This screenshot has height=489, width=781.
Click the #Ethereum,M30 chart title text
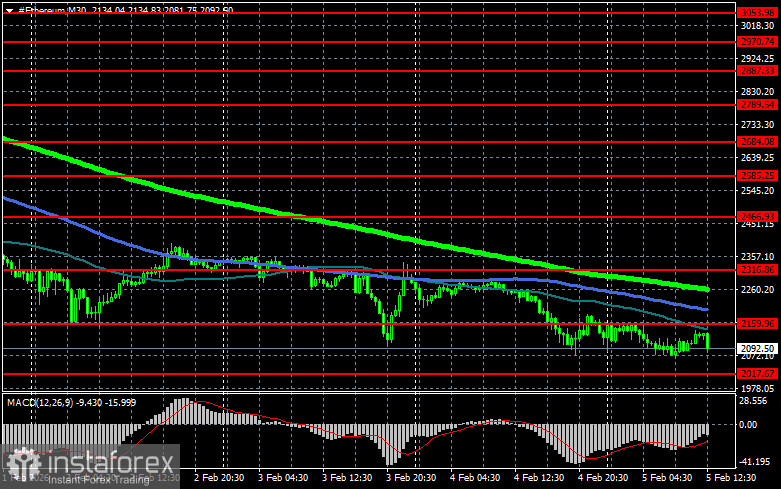click(x=52, y=10)
